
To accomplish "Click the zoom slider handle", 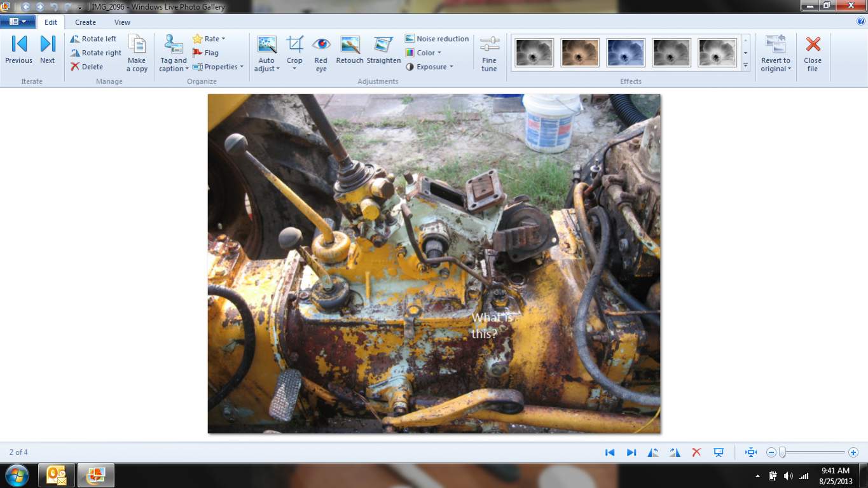I will click(782, 452).
